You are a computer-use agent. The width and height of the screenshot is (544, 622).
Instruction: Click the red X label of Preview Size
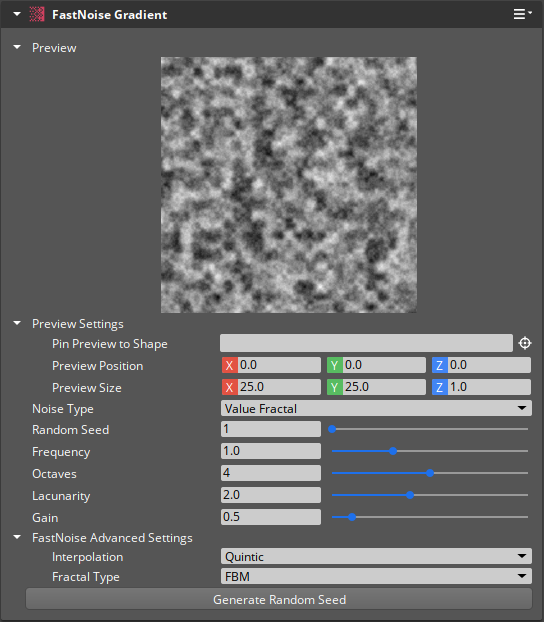(x=230, y=387)
